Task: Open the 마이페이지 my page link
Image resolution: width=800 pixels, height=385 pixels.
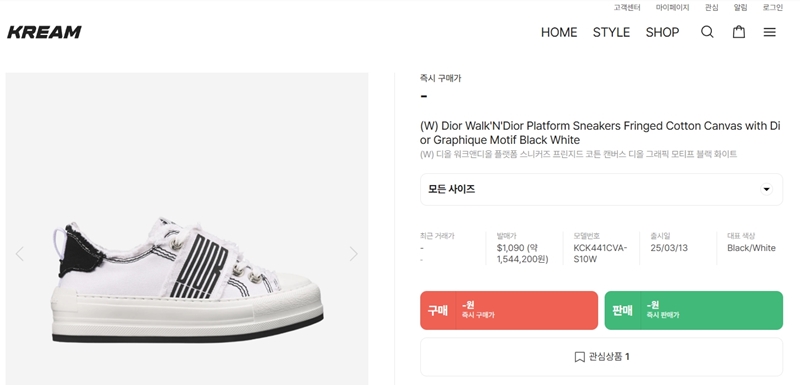Action: [672, 8]
